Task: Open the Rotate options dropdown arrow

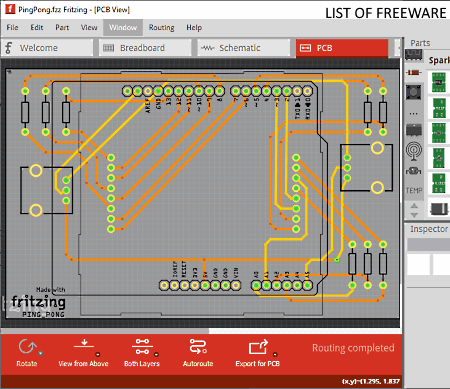Action: pos(41,353)
